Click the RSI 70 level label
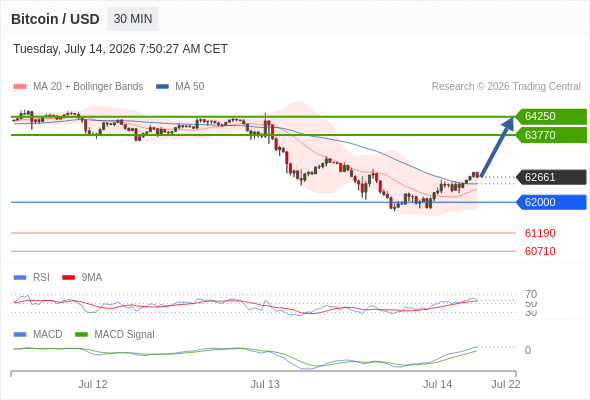 (x=531, y=294)
